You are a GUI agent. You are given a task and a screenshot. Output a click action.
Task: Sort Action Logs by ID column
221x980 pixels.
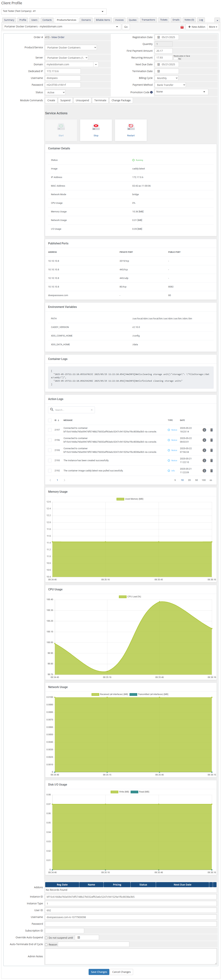57,420
